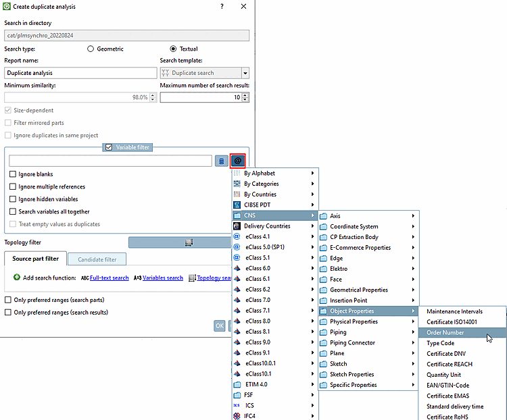Viewport: 507px width, 420px height.
Task: Click the green Add search function plus icon
Action: coord(17,278)
